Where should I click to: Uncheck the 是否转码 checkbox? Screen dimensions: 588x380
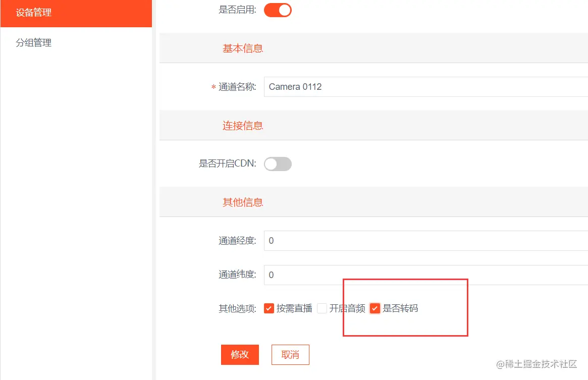(x=375, y=308)
